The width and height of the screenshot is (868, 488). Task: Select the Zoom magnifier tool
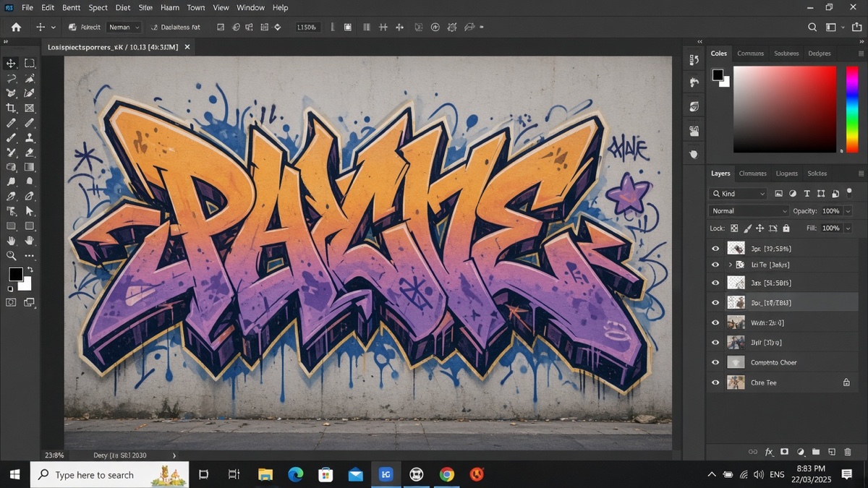(x=12, y=256)
